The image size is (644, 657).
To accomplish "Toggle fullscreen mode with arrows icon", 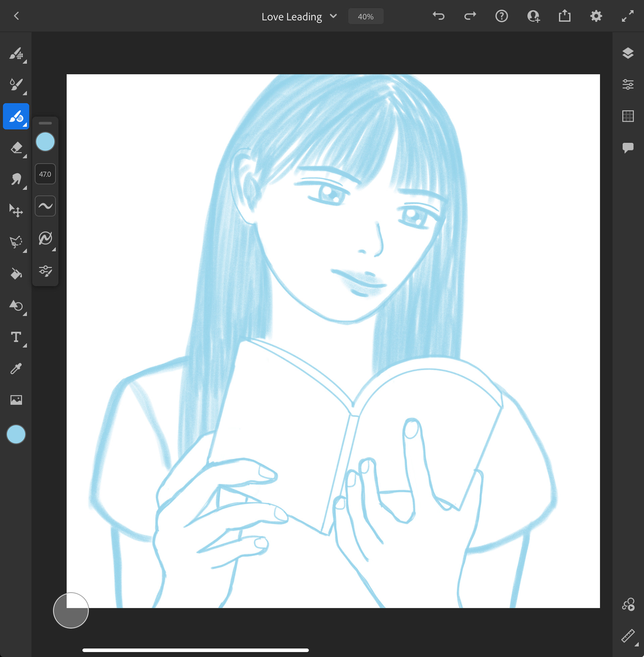I will [x=628, y=16].
